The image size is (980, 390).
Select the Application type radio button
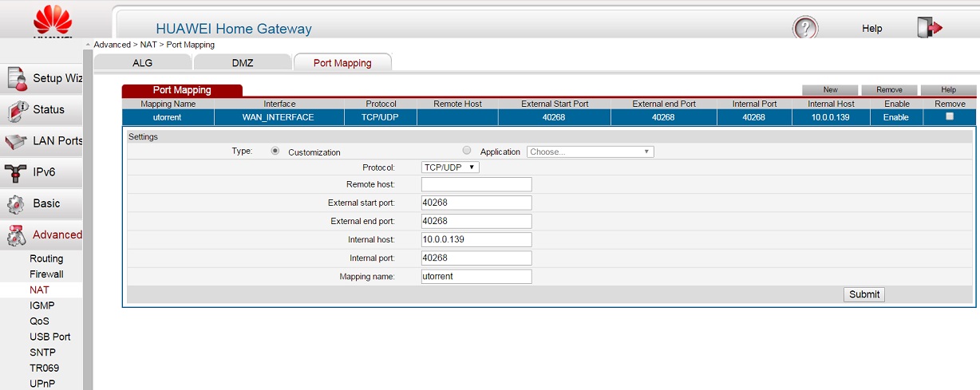tap(467, 151)
